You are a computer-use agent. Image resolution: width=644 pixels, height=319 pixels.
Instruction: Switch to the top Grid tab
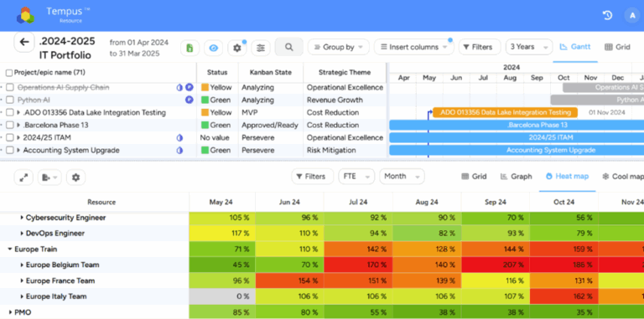(x=617, y=47)
